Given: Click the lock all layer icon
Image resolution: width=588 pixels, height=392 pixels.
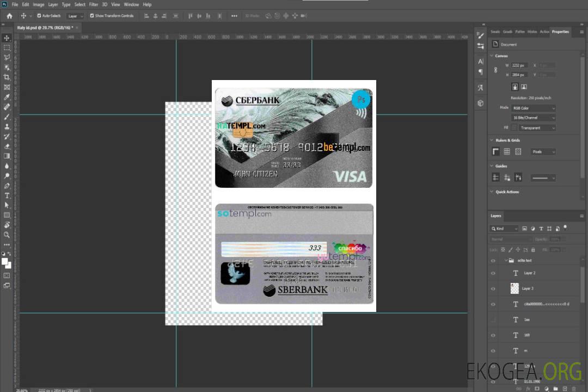Looking at the screenshot, I should coord(533,249).
